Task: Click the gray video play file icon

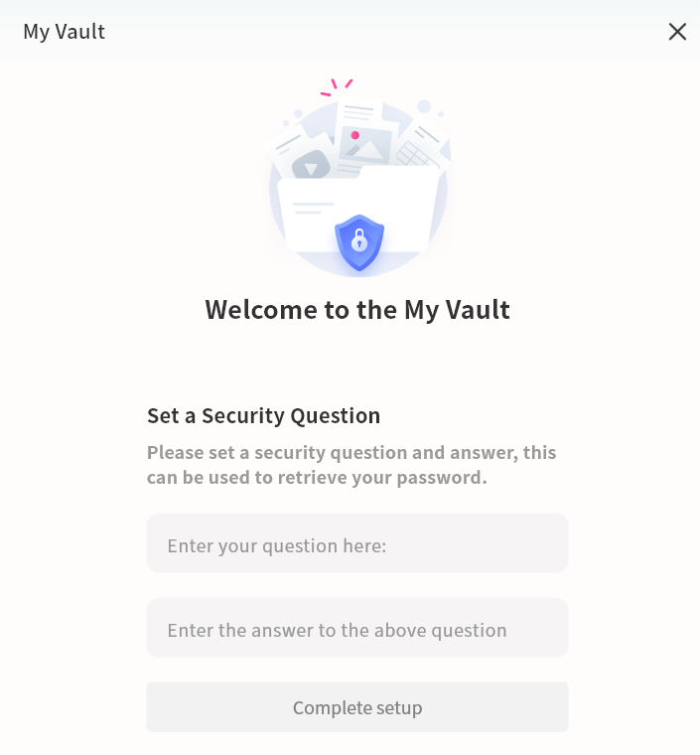Action: [x=311, y=166]
